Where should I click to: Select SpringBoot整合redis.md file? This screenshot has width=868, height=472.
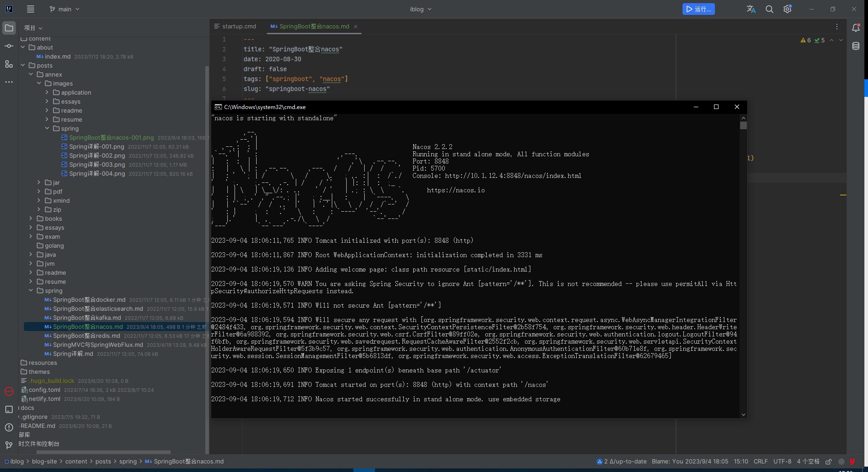tap(86, 336)
